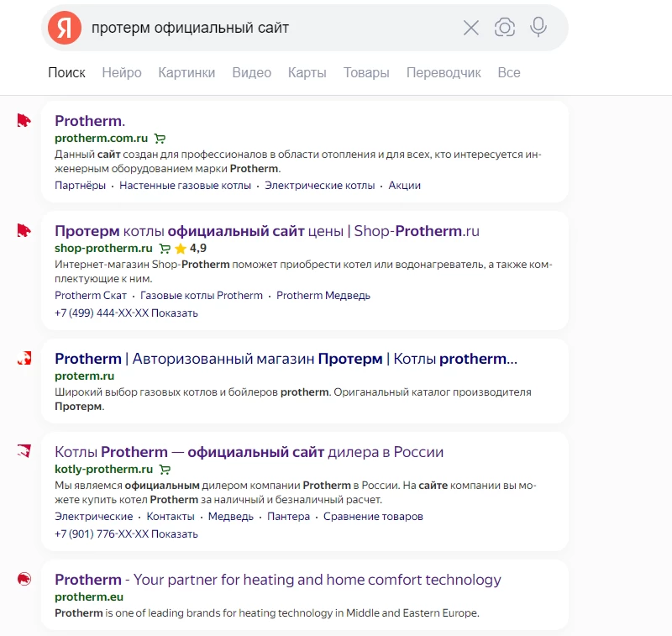672x636 pixels.
Task: Open Protherm Медведь sitelink
Action: (x=323, y=296)
